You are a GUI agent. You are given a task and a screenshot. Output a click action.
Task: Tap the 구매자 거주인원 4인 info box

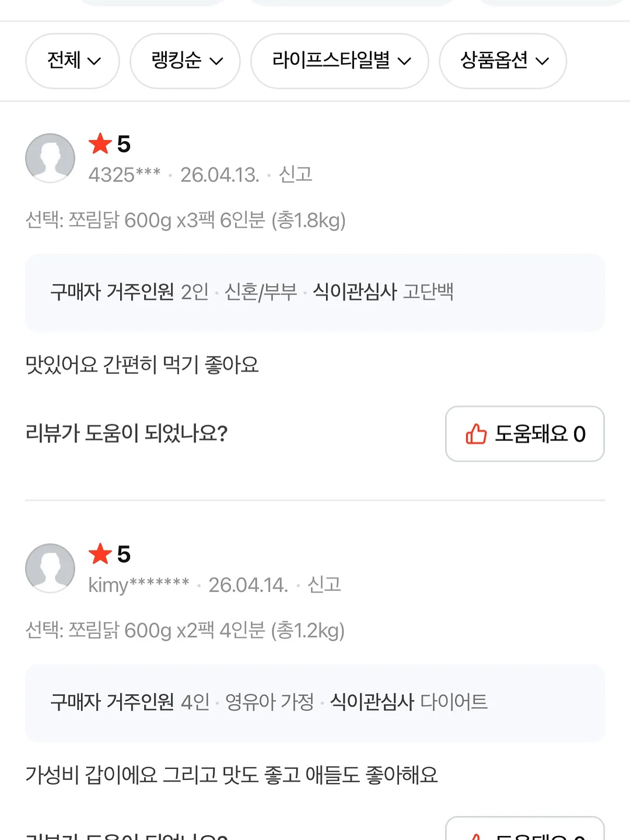pos(315,702)
